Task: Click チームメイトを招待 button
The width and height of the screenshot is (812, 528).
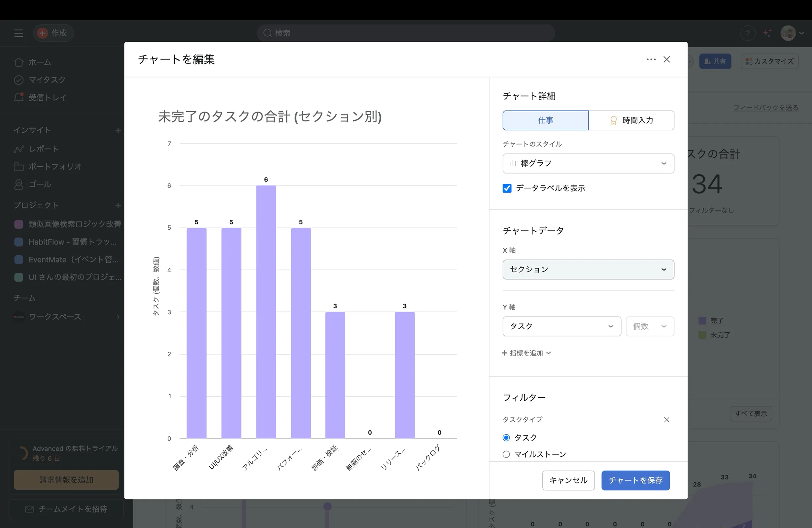Action: point(66,509)
